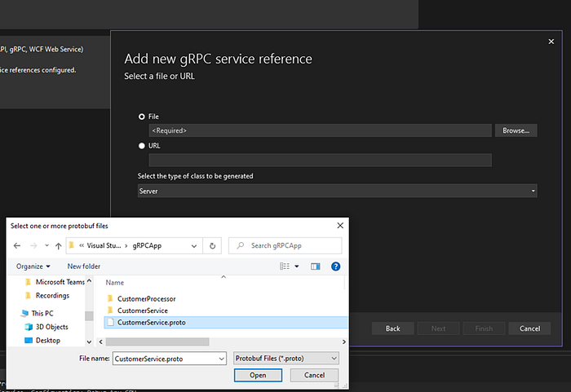Click the CustomerService.proto file icon
This screenshot has height=392, width=571.
point(110,322)
